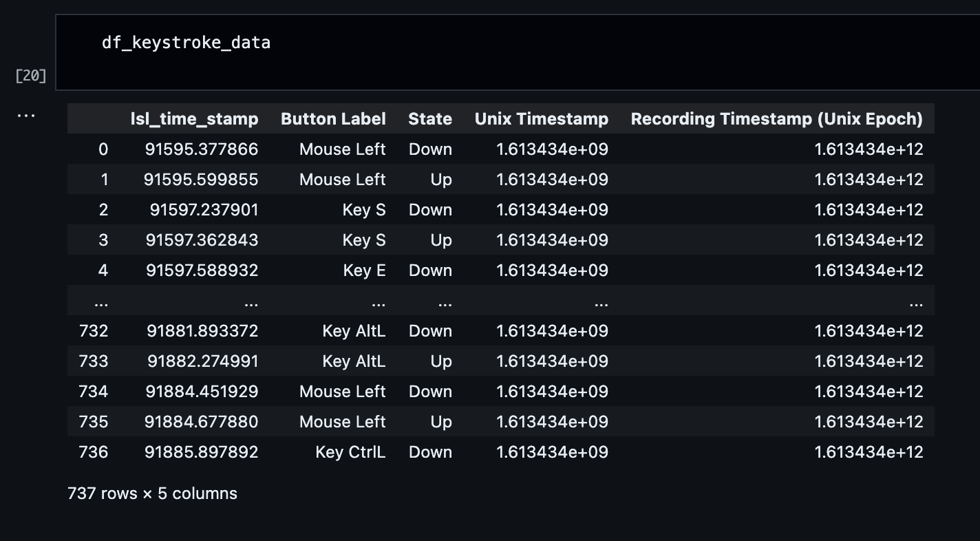The width and height of the screenshot is (980, 541).
Task: Click Unix Timestamp value in row 736
Action: [x=552, y=452]
